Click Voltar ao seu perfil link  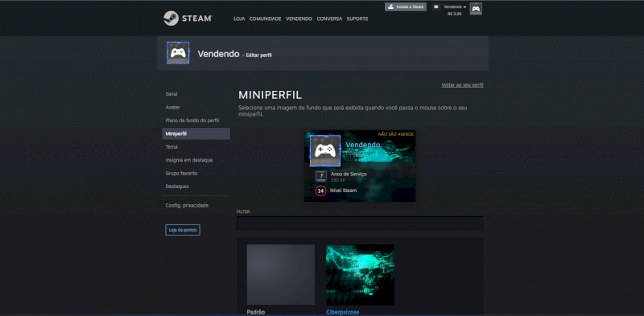[462, 85]
